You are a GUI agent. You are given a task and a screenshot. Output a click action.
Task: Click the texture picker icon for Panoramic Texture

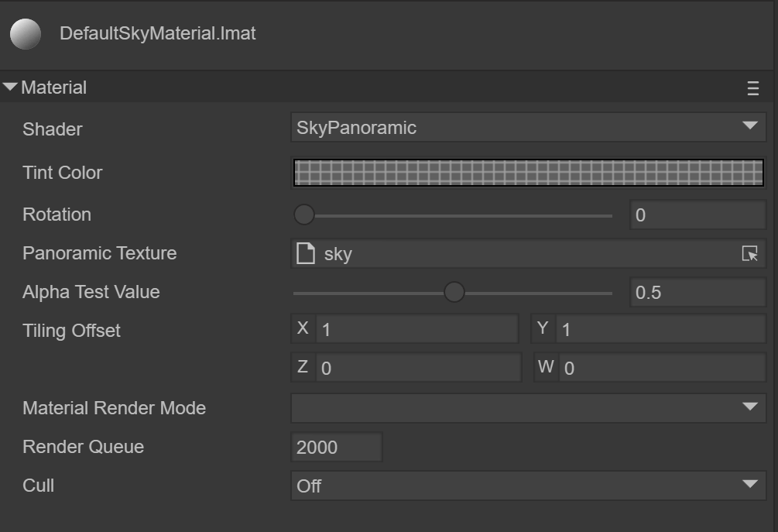pyautogui.click(x=749, y=254)
